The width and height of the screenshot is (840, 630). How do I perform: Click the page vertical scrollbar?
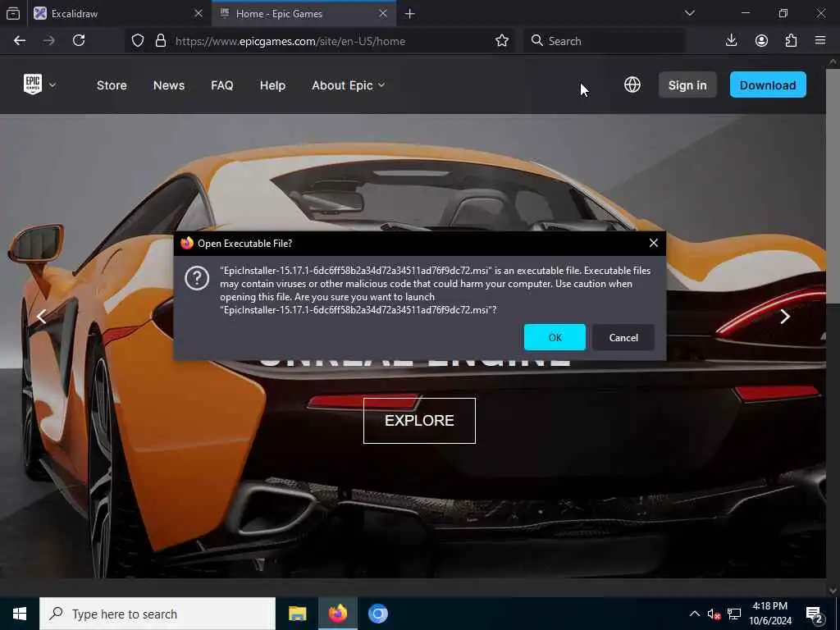click(x=833, y=185)
